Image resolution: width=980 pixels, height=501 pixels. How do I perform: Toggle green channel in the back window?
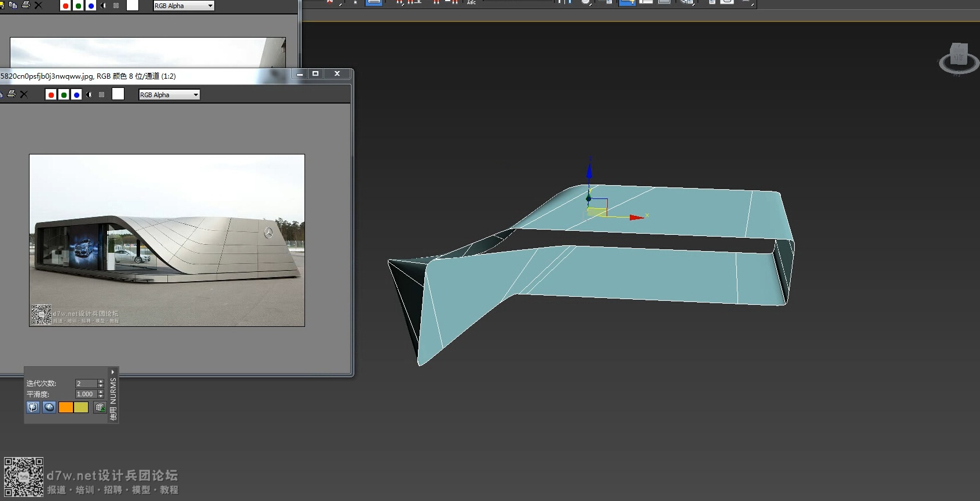78,6
